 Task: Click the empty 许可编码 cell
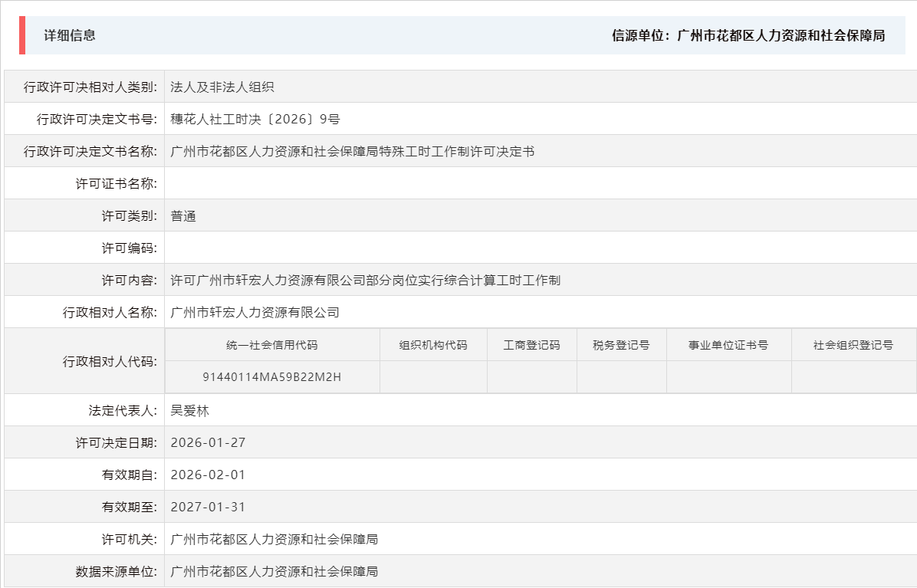[307, 247]
